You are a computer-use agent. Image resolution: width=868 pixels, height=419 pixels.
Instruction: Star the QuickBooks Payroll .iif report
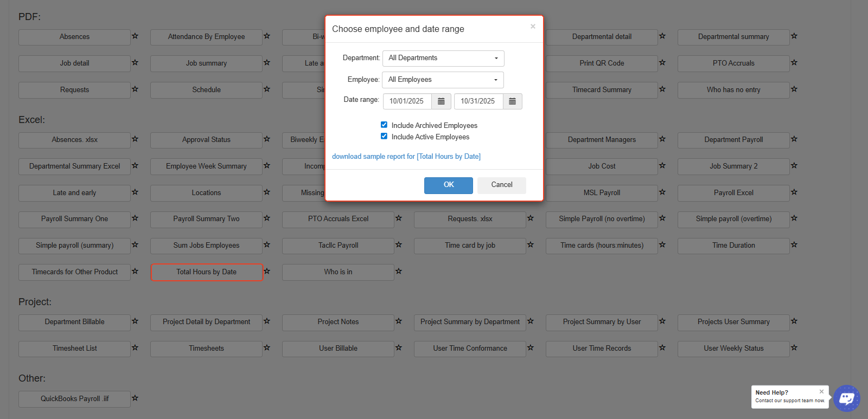tap(135, 398)
